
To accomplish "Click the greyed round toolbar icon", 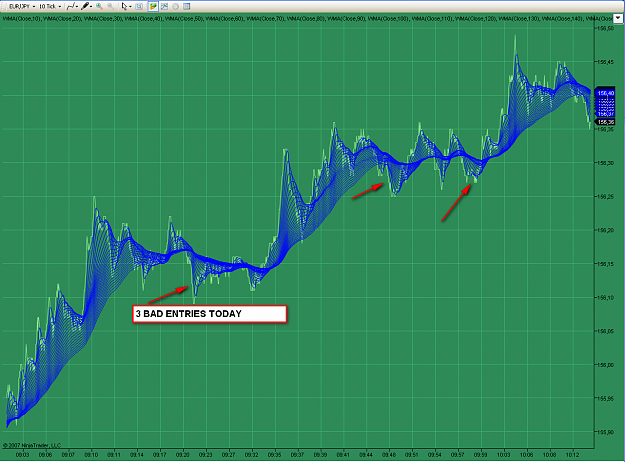I will (175, 6).
